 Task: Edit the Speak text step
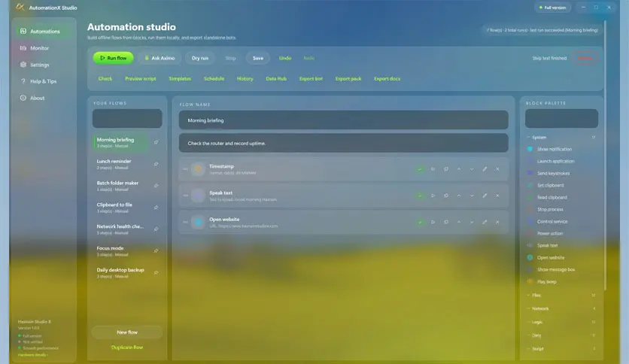pyautogui.click(x=485, y=196)
